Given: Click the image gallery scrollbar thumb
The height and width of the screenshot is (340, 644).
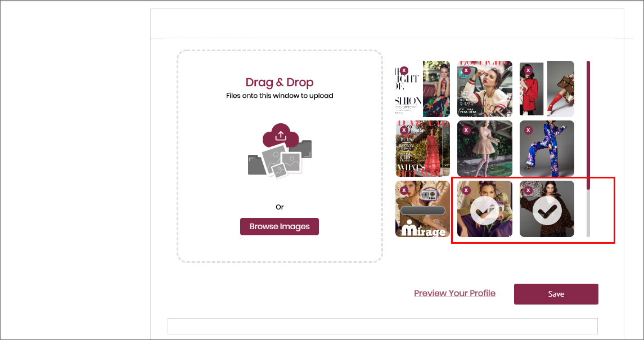Looking at the screenshot, I should [x=588, y=125].
